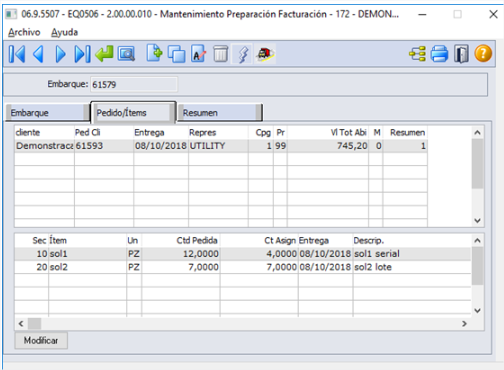Select item row sol1
Viewport: 504px width, 370px height.
point(242,254)
